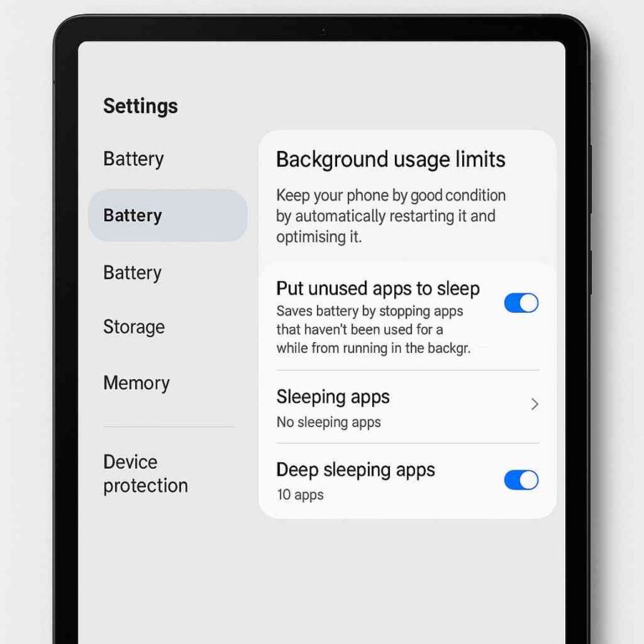
Task: Click the sidebar divider above Device protection
Action: pyautogui.click(x=169, y=426)
